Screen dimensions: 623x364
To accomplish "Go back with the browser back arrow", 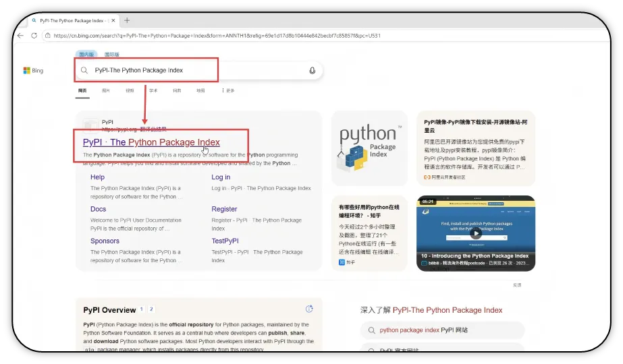I will [21, 36].
